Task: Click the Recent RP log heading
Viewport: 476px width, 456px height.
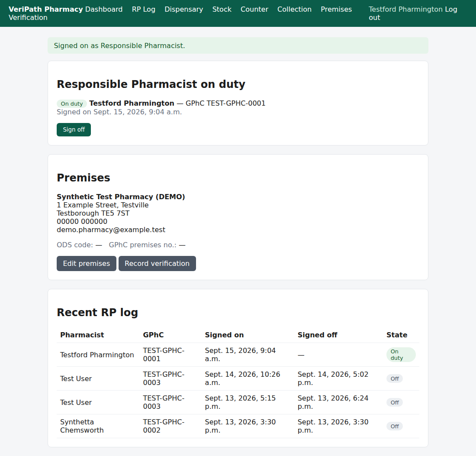Action: (x=97, y=312)
